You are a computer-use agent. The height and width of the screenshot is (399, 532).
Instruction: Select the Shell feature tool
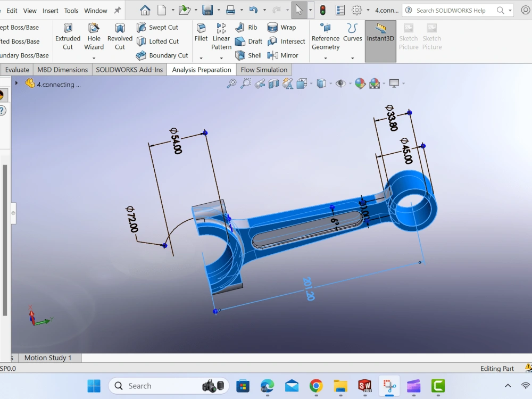pyautogui.click(x=248, y=55)
